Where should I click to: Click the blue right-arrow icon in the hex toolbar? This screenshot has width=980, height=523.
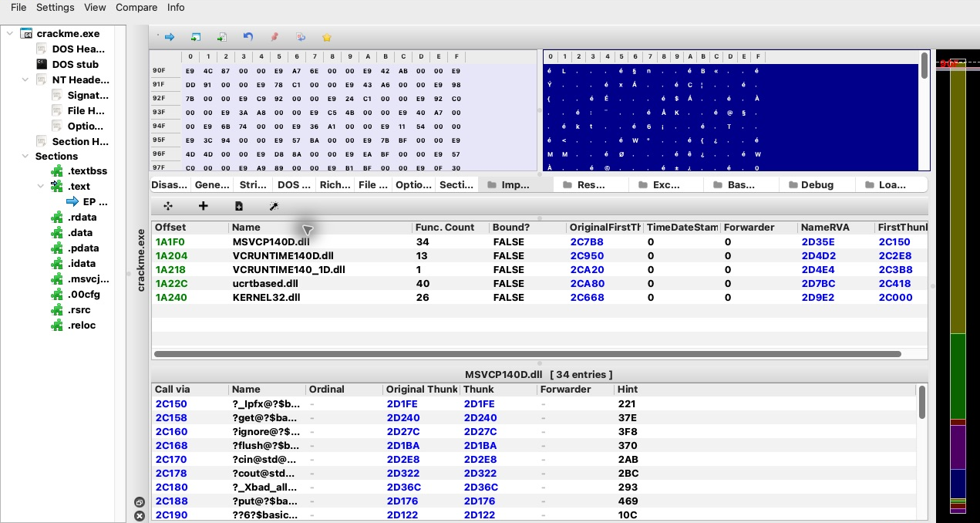point(169,37)
